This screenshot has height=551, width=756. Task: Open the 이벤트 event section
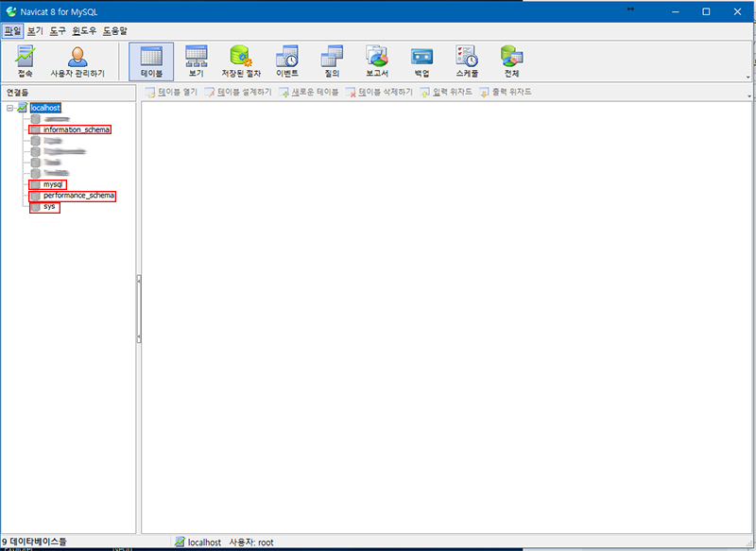287,60
